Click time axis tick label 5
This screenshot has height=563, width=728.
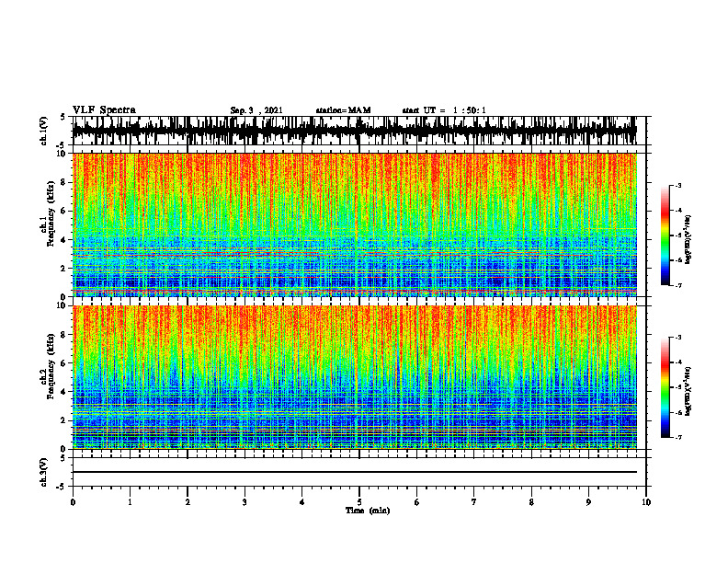(359, 502)
